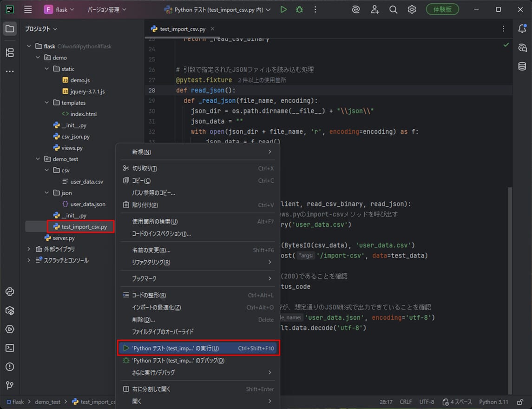Click the Search Everywhere magnifier icon
Viewport: 532px width, 409px height.
[x=393, y=9]
